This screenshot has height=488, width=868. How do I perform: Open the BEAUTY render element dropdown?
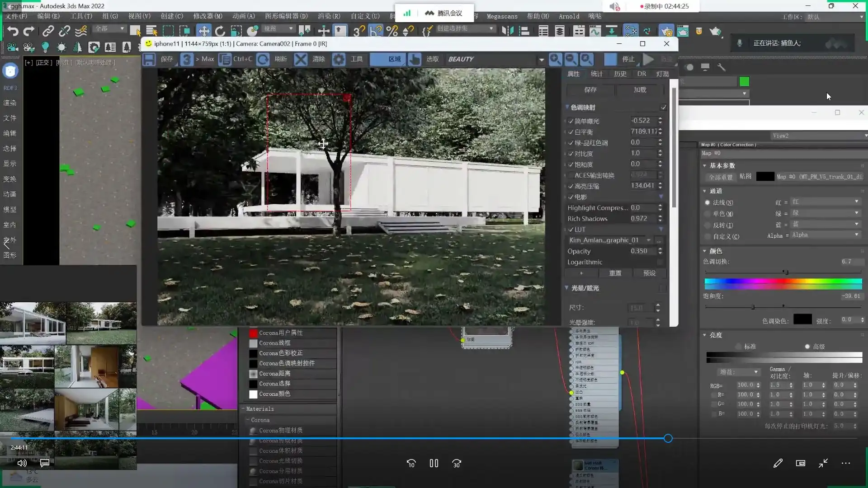pyautogui.click(x=541, y=60)
